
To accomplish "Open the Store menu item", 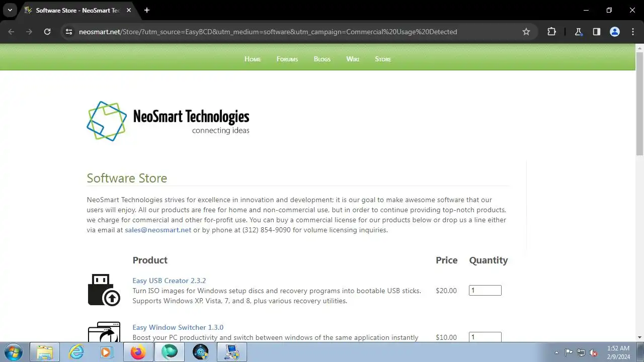I will click(383, 59).
